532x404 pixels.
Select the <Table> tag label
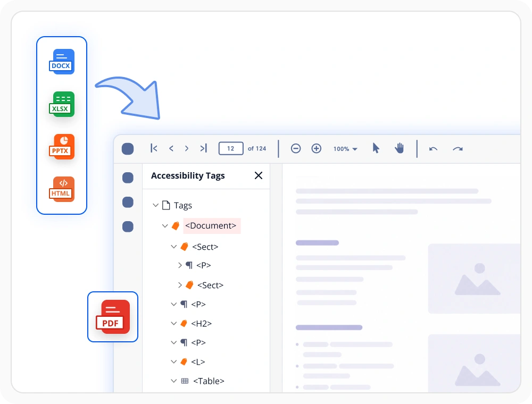pyautogui.click(x=209, y=381)
